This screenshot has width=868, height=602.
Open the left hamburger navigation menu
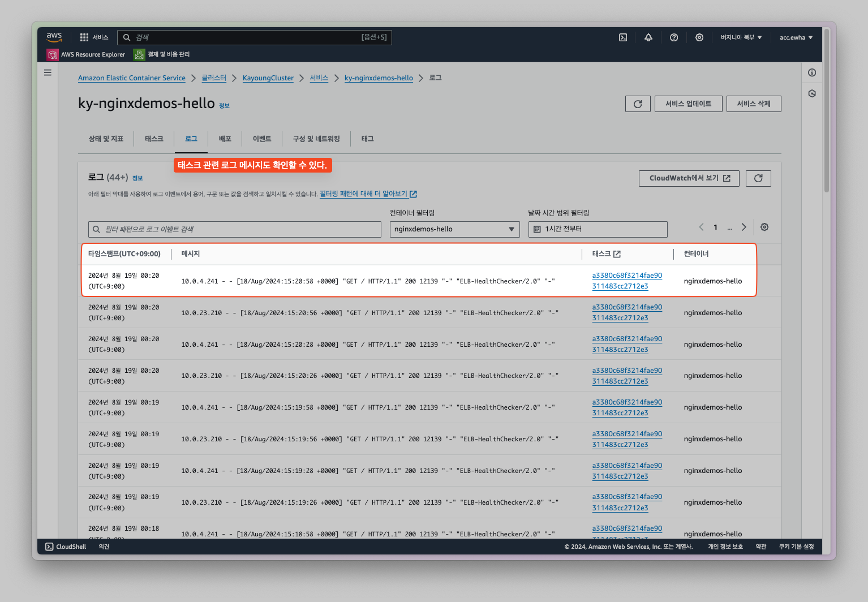point(48,72)
